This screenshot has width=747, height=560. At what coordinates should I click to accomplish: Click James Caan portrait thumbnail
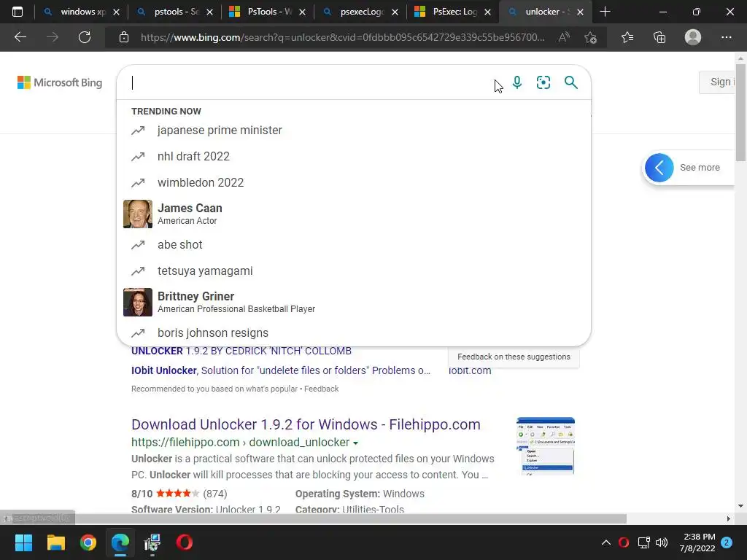click(138, 214)
